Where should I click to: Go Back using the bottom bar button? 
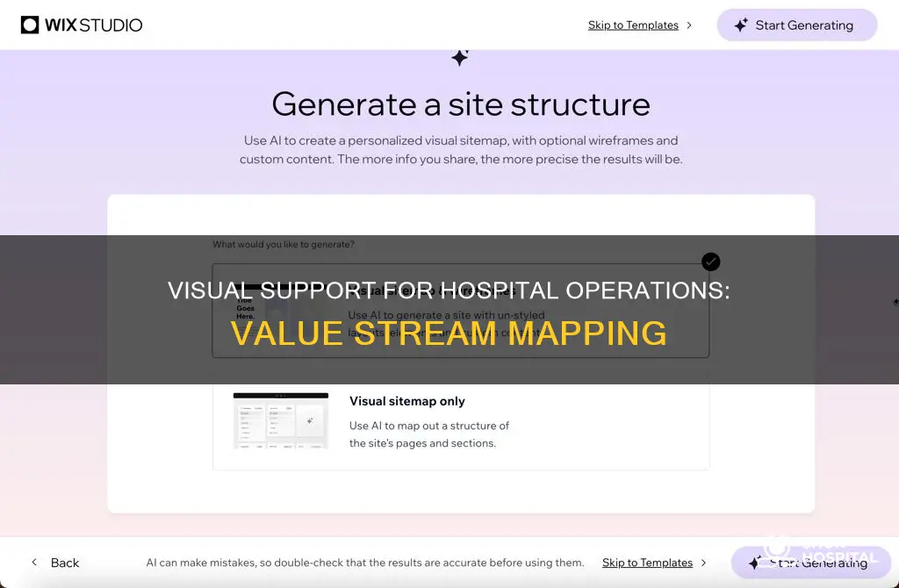55,563
